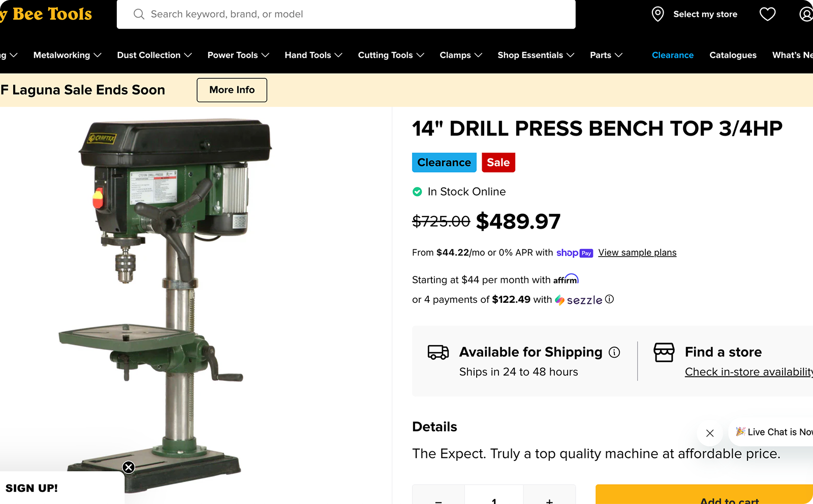Viewport: 813px width, 504px height.
Task: Open the Power Tools dropdown
Action: (x=238, y=55)
